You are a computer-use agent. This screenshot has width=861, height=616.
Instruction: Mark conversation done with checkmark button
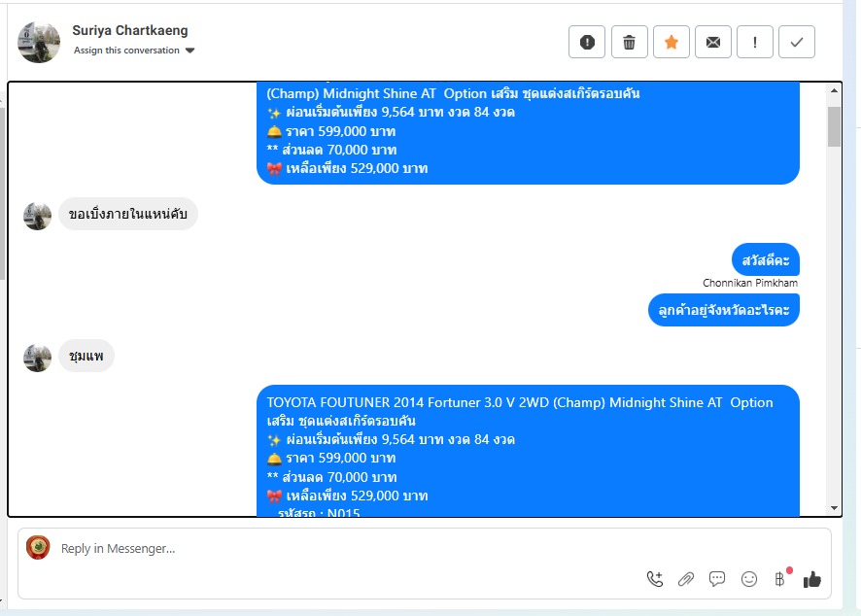tap(797, 42)
